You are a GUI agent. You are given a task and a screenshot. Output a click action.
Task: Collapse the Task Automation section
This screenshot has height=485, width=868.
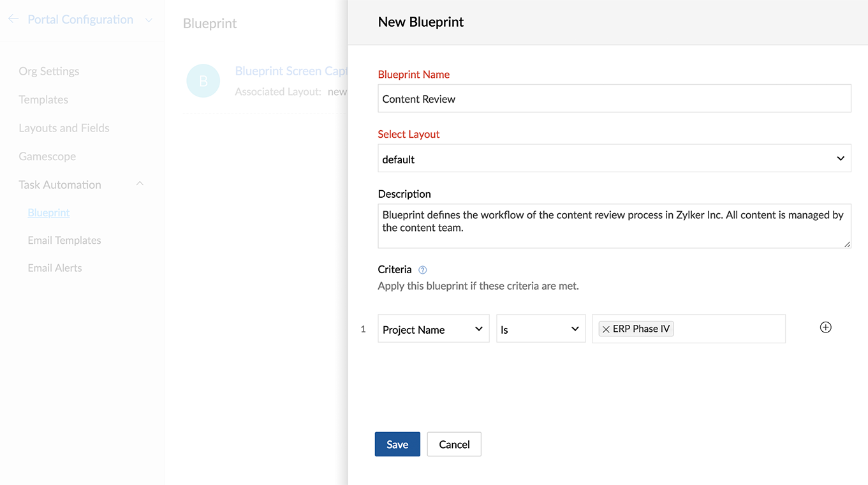(140, 184)
